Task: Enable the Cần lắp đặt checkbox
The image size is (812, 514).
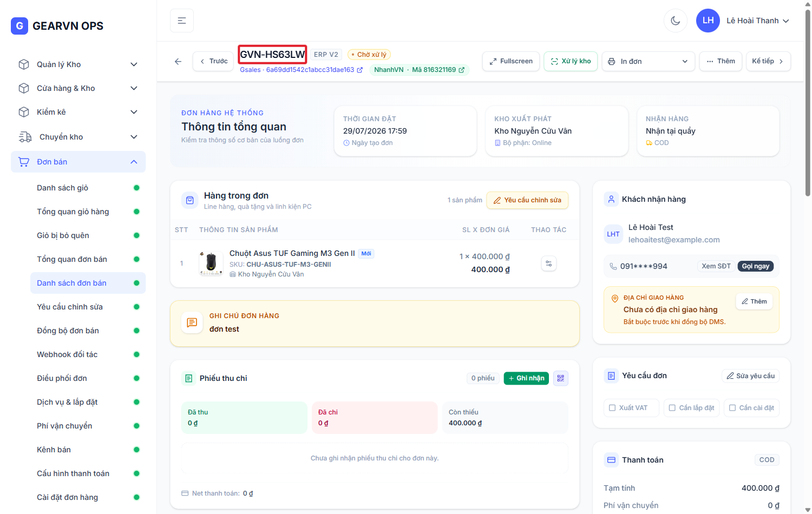Action: (x=672, y=408)
